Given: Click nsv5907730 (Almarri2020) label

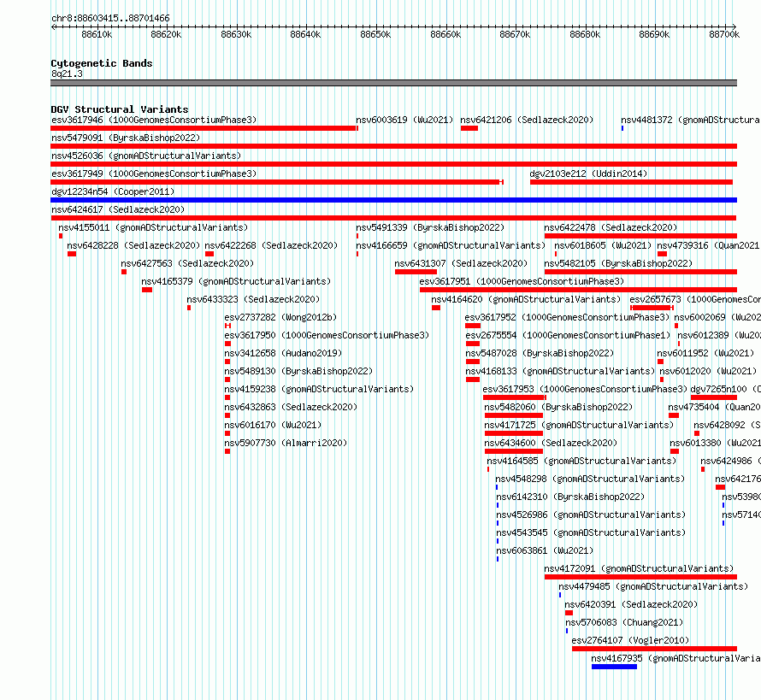Looking at the screenshot, I should 286,443.
